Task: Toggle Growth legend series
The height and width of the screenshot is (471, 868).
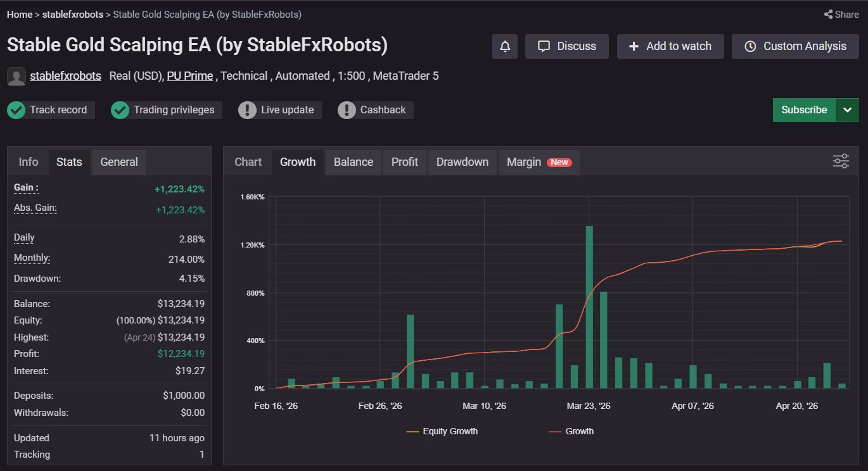Action: [571, 431]
